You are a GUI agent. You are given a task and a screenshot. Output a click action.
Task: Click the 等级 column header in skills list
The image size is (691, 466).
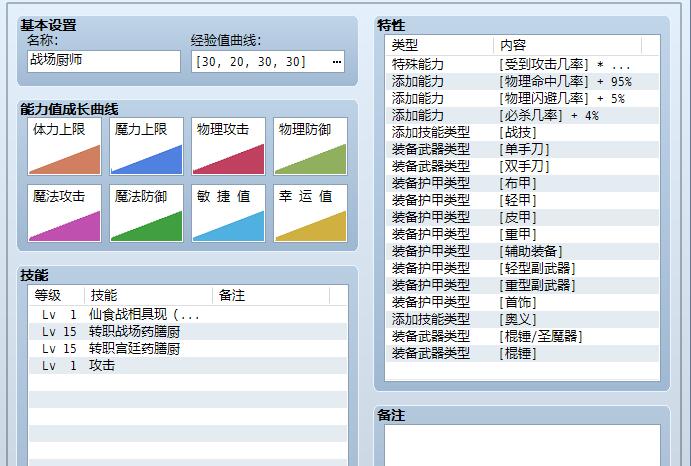(x=56, y=295)
